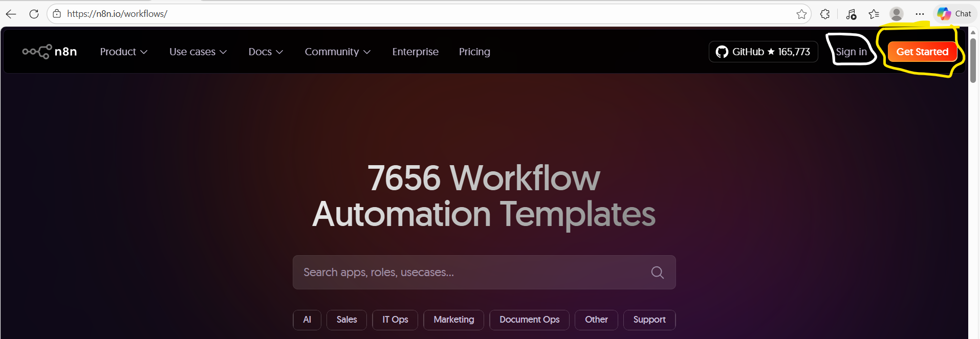Open the browser extensions puzzle icon

[825, 14]
